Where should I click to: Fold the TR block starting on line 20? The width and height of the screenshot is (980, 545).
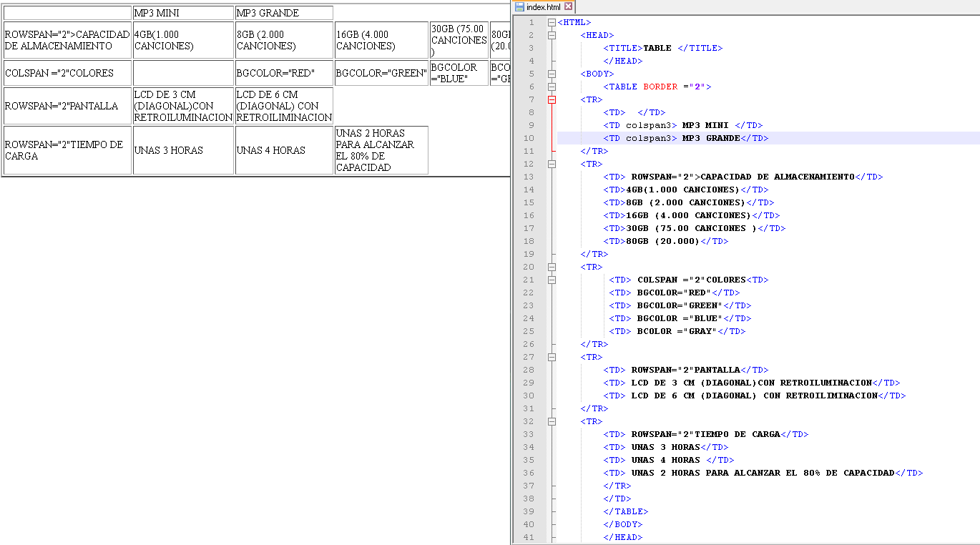[x=552, y=267]
